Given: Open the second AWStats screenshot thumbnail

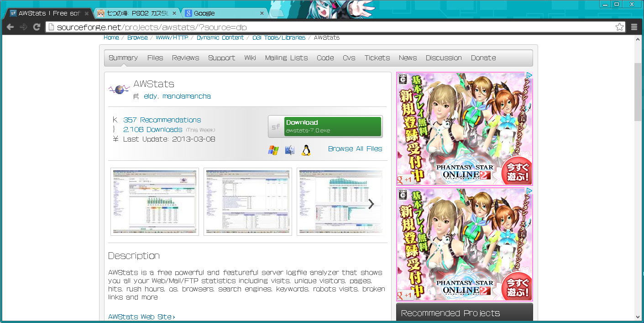Looking at the screenshot, I should pos(248,201).
